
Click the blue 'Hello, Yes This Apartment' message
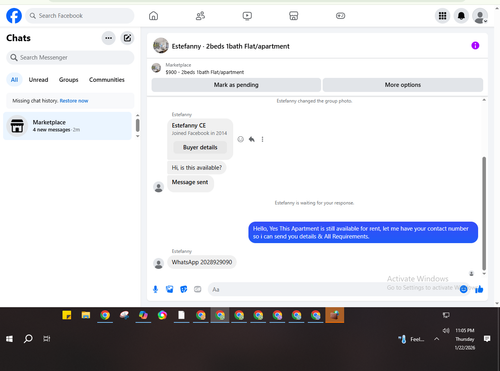[363, 232]
